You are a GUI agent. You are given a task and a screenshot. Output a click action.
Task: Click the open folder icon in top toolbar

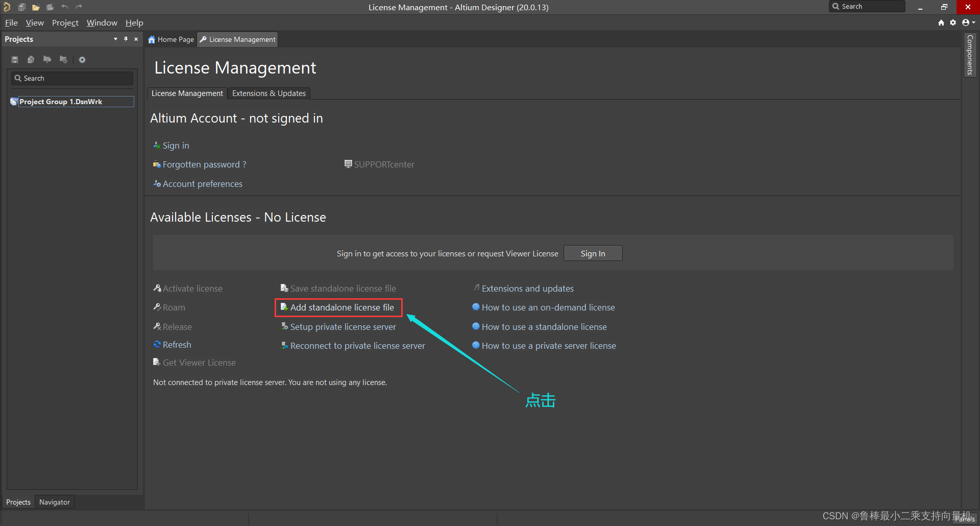pos(36,7)
